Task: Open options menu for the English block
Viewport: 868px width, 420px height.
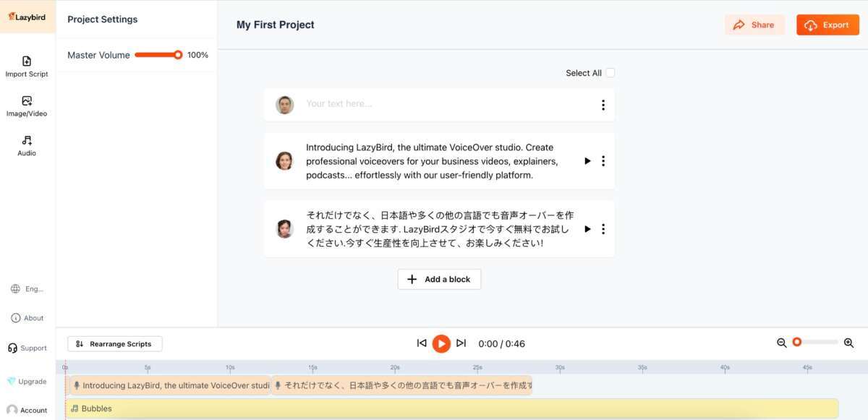Action: point(603,161)
